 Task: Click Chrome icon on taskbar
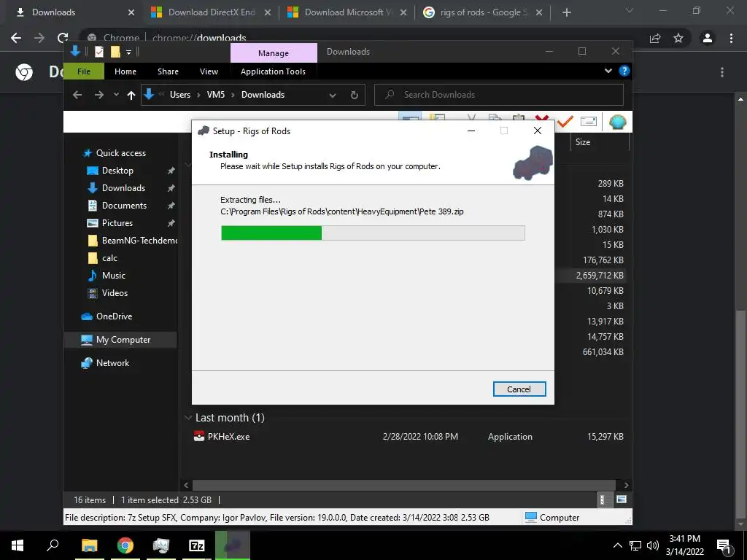tap(125, 545)
